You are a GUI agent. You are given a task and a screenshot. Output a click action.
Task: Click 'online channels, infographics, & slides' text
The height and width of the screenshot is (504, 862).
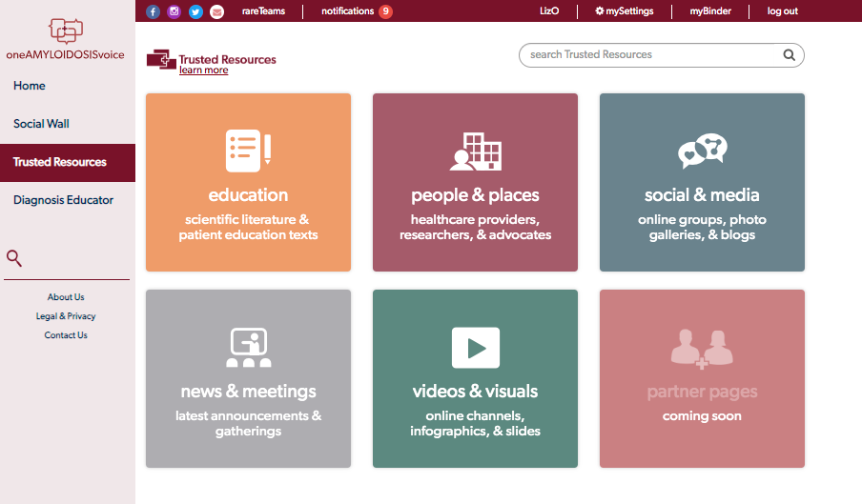click(x=476, y=423)
